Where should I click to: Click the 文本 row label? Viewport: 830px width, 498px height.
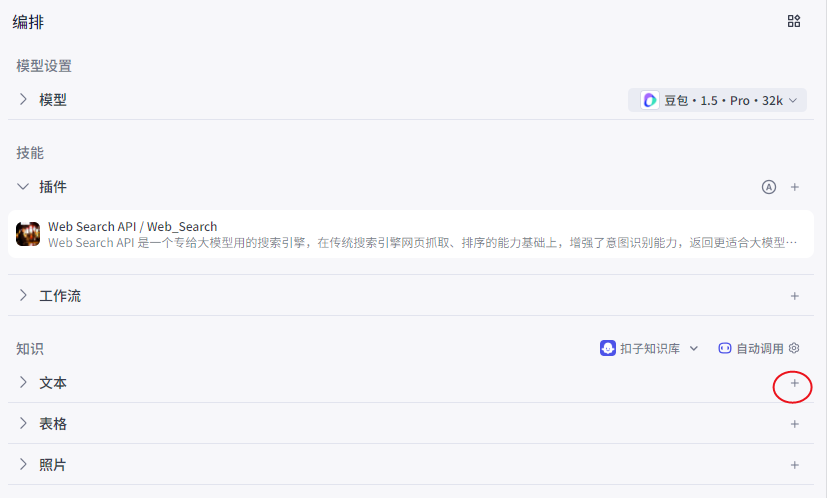pyautogui.click(x=53, y=383)
